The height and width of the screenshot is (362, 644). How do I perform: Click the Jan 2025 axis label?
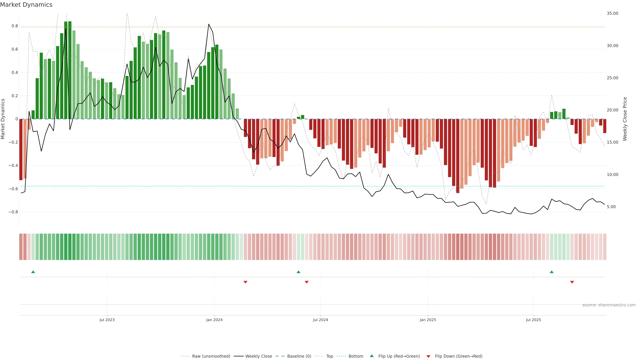click(x=428, y=320)
